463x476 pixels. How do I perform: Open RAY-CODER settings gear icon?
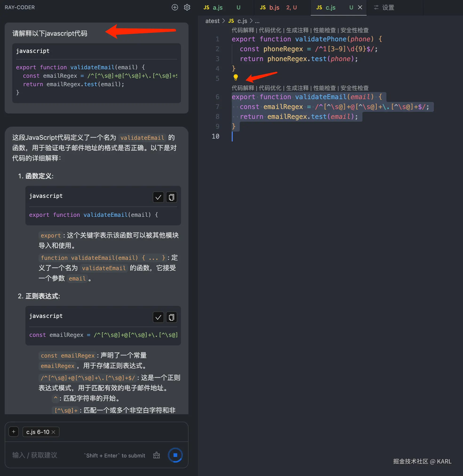point(187,7)
